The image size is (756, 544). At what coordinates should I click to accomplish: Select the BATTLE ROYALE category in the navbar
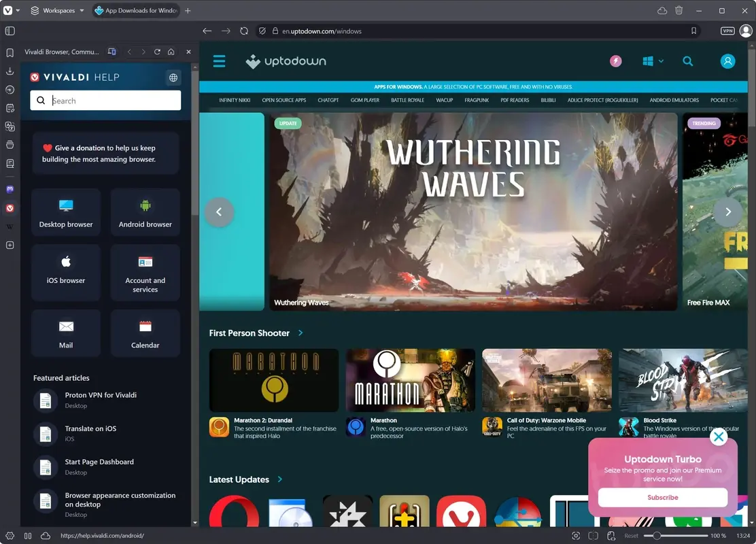[x=408, y=100]
